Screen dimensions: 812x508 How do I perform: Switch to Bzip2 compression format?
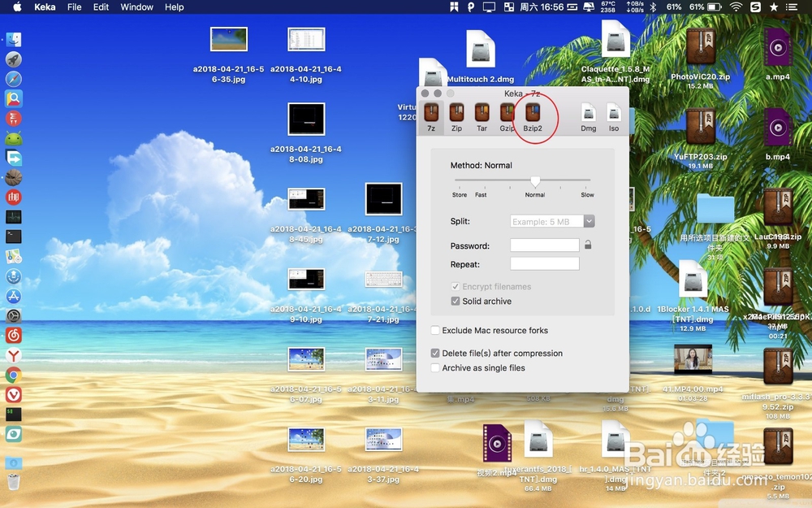point(533,116)
